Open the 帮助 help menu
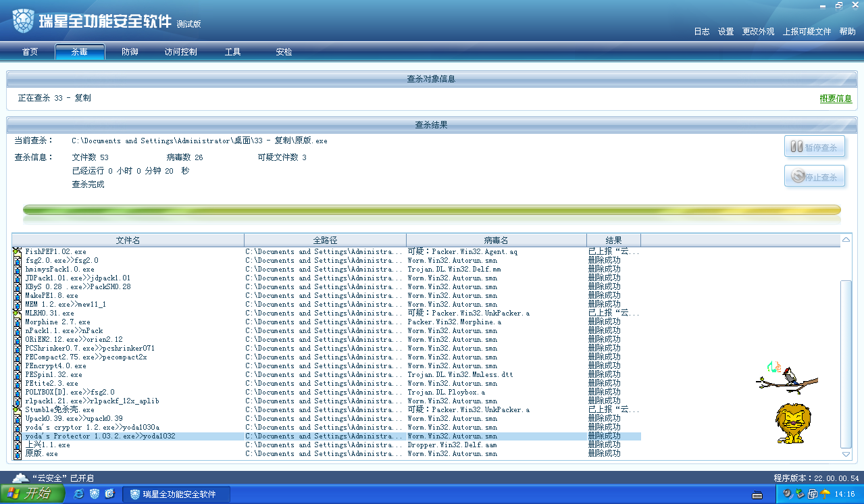This screenshot has width=864, height=504. (x=848, y=32)
